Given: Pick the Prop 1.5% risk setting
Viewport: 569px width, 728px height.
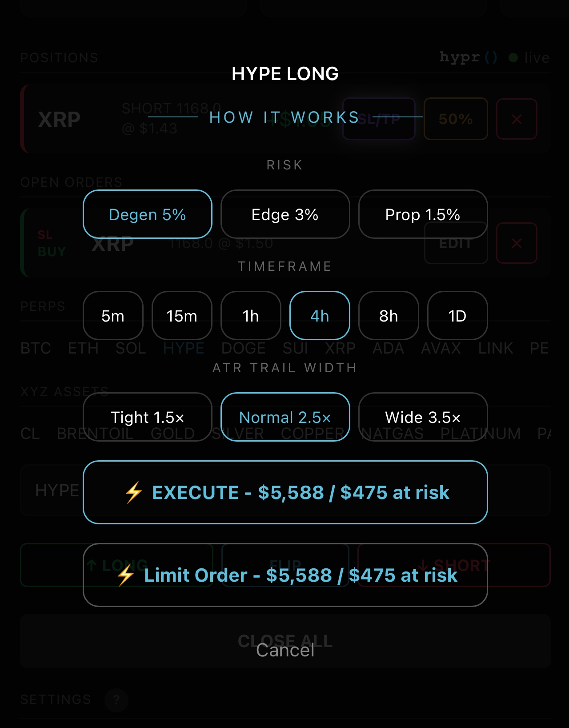Looking at the screenshot, I should pyautogui.click(x=423, y=214).
